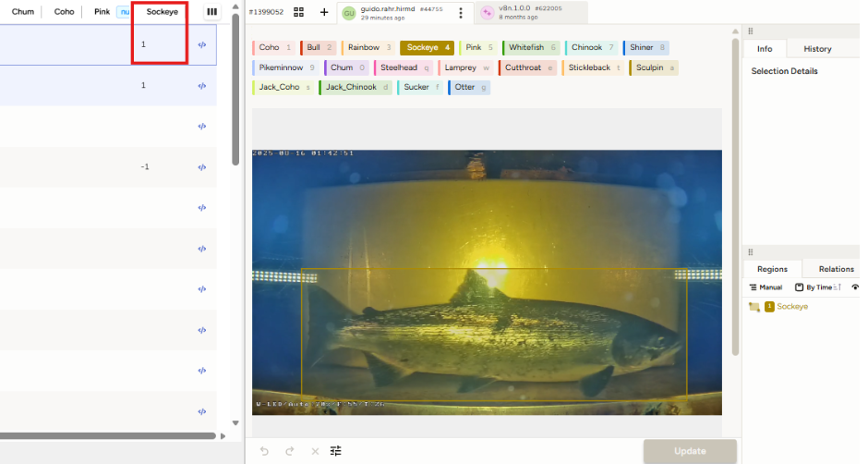
Task: Click the pink prediction avatar icon
Action: [487, 13]
